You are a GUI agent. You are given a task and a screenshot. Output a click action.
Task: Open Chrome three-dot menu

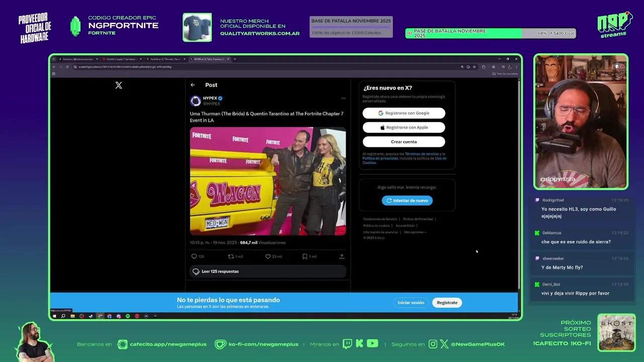[516, 67]
